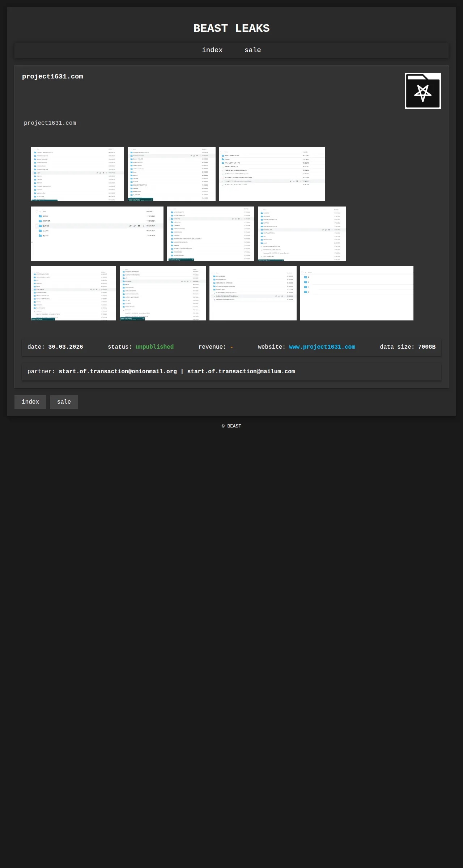Open the last thumbnail in second row

pyautogui.click(x=302, y=234)
